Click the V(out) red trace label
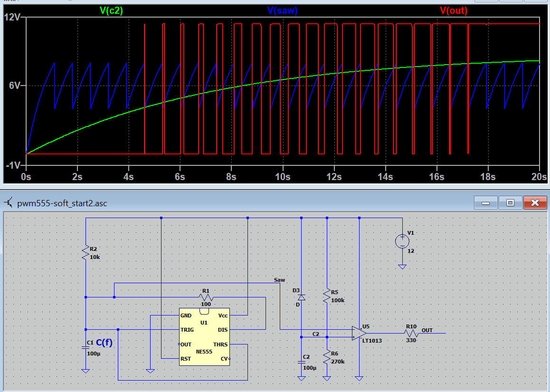 454,10
